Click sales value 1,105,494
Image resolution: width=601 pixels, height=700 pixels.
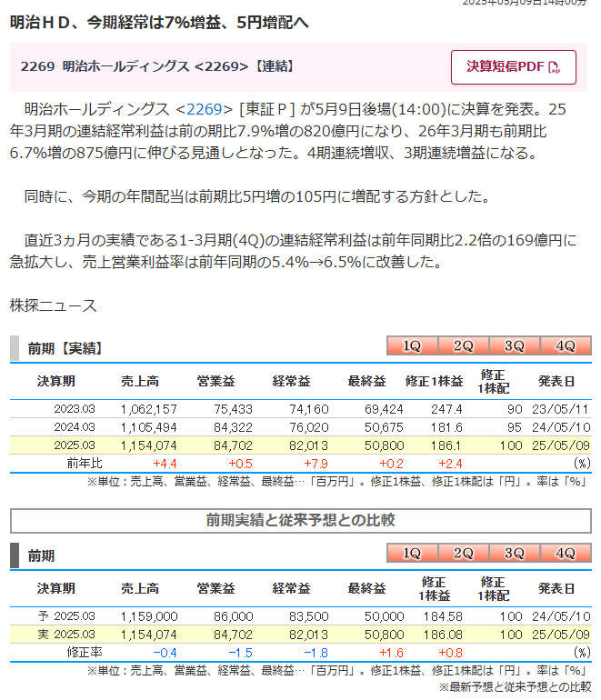pyautogui.click(x=149, y=427)
